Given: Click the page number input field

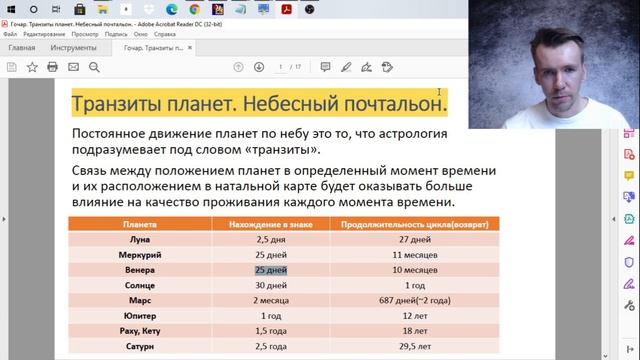Looking at the screenshot, I should [281, 67].
